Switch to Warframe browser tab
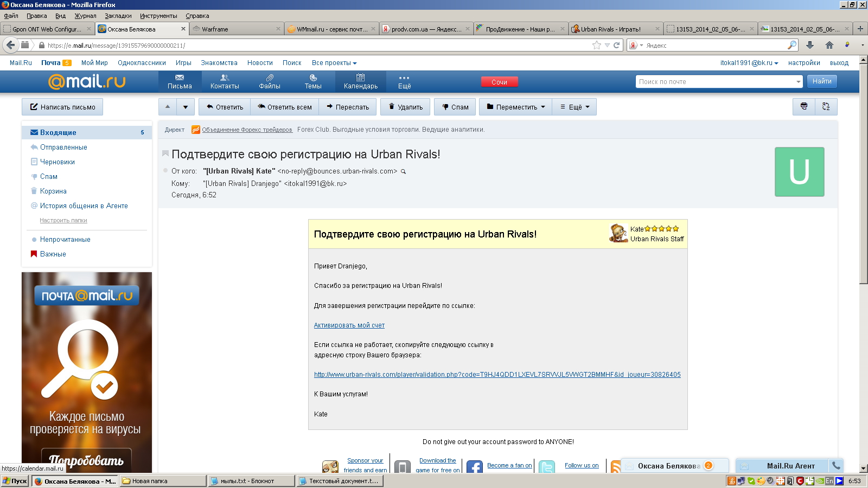The width and height of the screenshot is (868, 488). (x=237, y=29)
